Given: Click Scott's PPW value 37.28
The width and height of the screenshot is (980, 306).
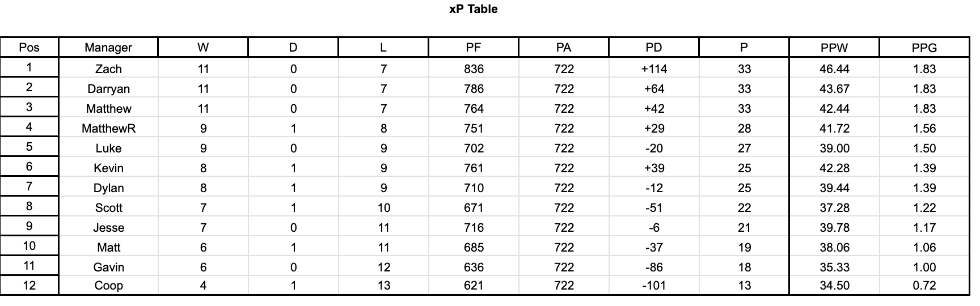Looking at the screenshot, I should click(834, 208).
